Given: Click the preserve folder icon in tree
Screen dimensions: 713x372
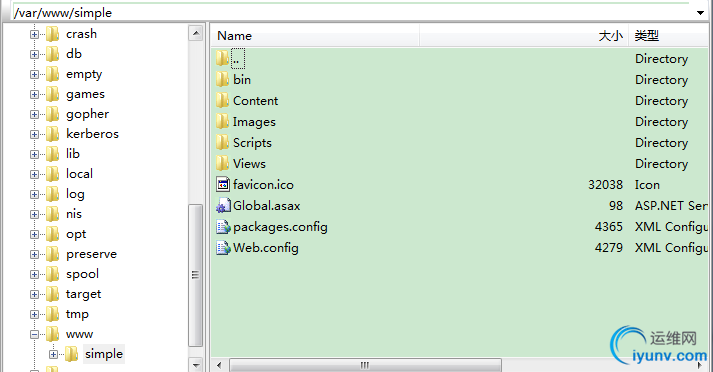Looking at the screenshot, I should click(x=53, y=254).
